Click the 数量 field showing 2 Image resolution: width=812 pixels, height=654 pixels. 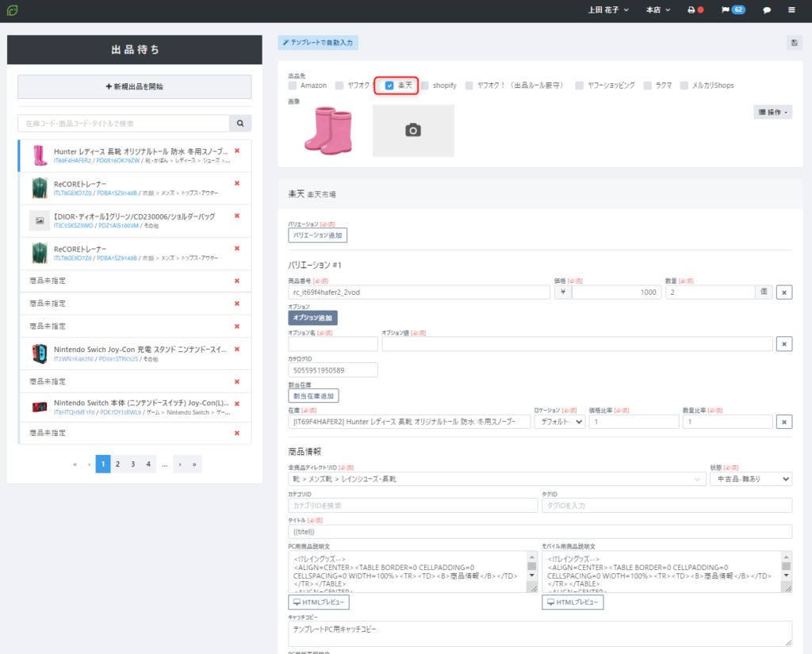710,293
